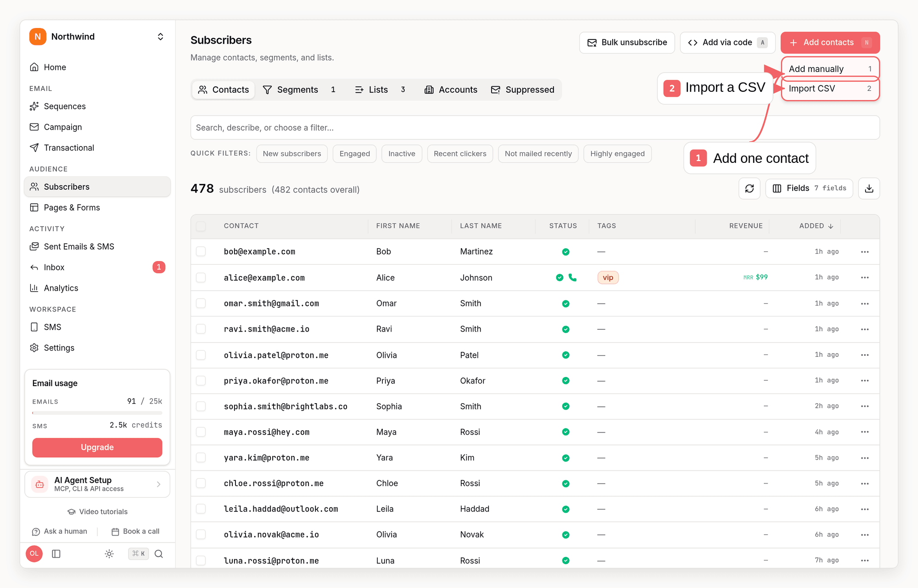Choose Import CSV from the menu
The width and height of the screenshot is (918, 588).
pos(830,89)
